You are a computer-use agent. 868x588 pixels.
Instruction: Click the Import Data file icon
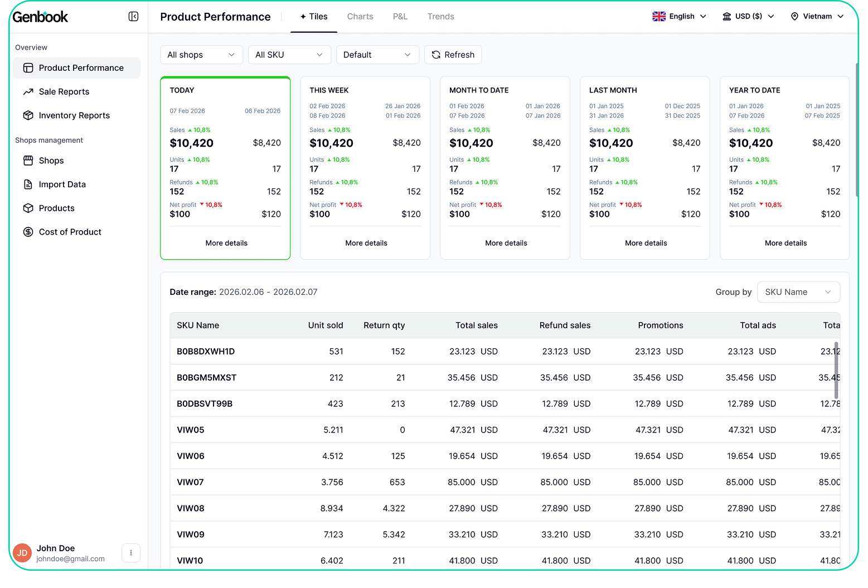[x=28, y=184]
